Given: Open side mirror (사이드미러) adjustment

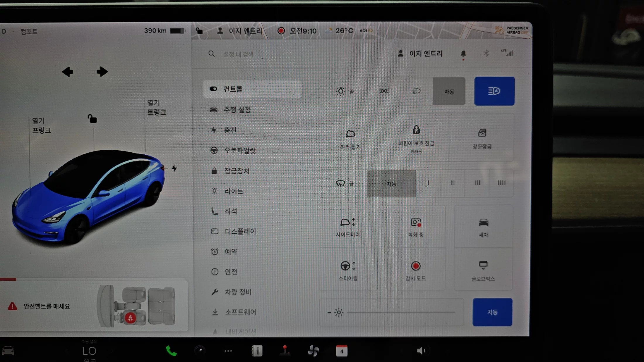Looking at the screenshot, I should 348,223.
